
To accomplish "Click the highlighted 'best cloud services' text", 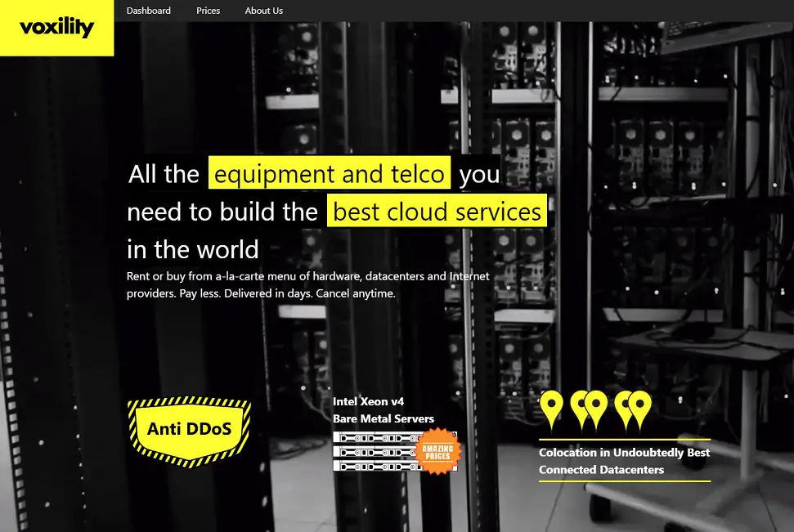I will coord(437,211).
